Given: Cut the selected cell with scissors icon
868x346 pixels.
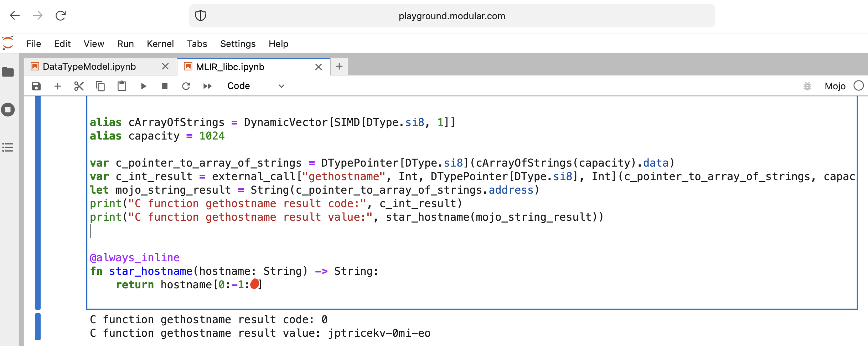Looking at the screenshot, I should [79, 86].
